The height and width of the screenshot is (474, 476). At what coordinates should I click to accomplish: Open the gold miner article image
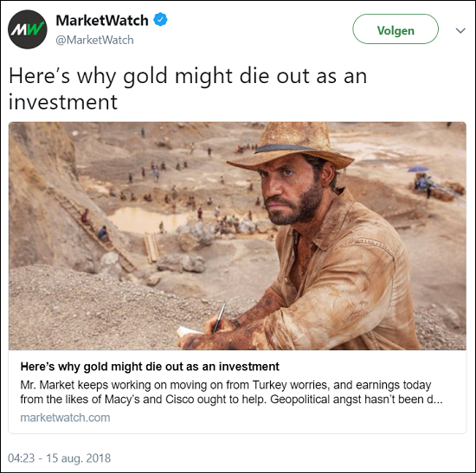pyautogui.click(x=237, y=236)
